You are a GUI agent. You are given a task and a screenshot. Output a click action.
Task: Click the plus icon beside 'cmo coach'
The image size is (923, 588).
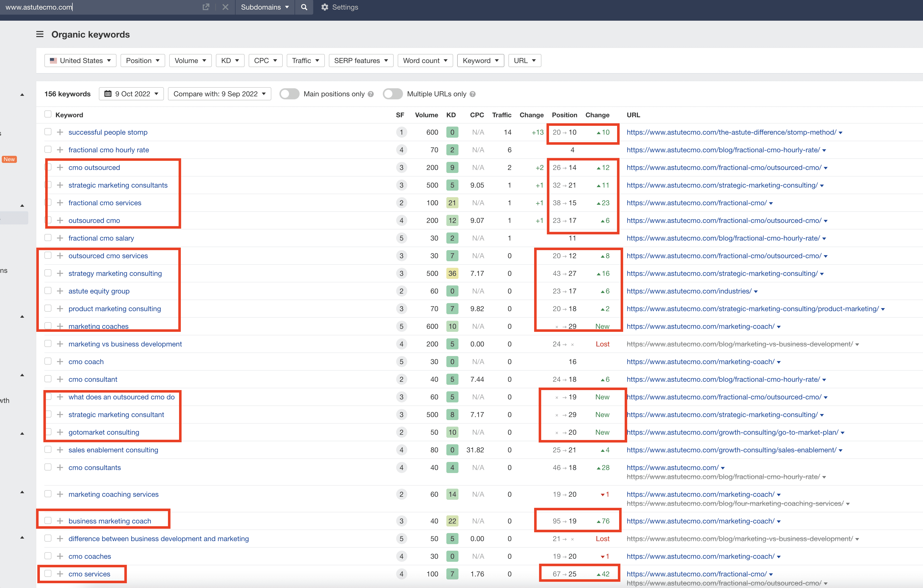60,362
